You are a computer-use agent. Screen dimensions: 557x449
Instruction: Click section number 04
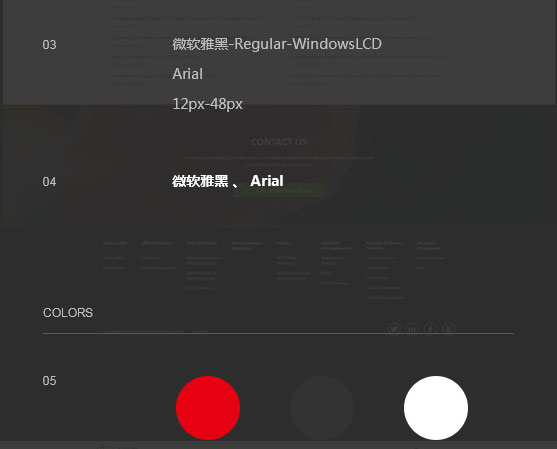[x=49, y=182]
